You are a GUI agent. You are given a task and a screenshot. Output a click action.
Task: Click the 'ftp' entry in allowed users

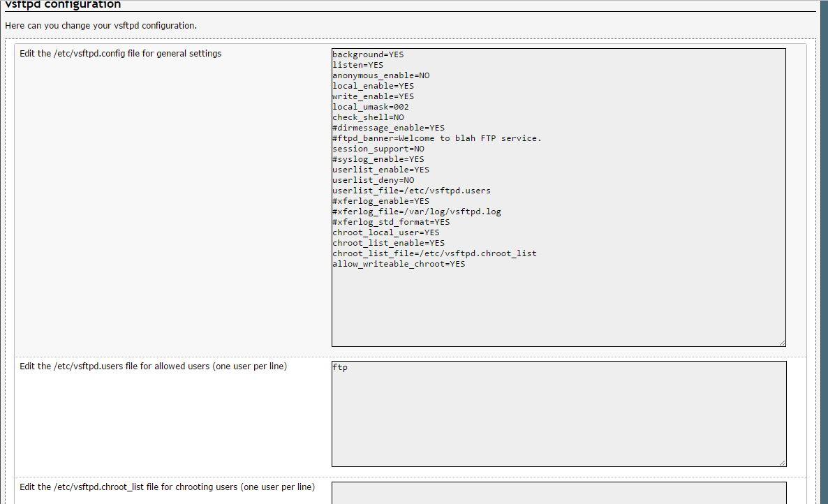340,367
